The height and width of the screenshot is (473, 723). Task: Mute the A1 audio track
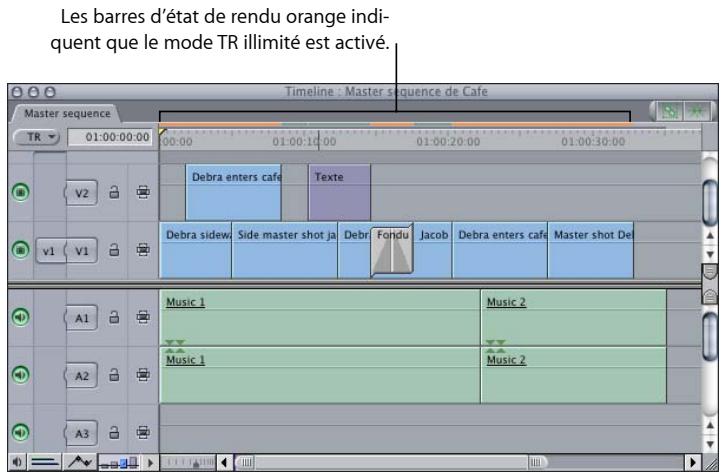[x=20, y=317]
